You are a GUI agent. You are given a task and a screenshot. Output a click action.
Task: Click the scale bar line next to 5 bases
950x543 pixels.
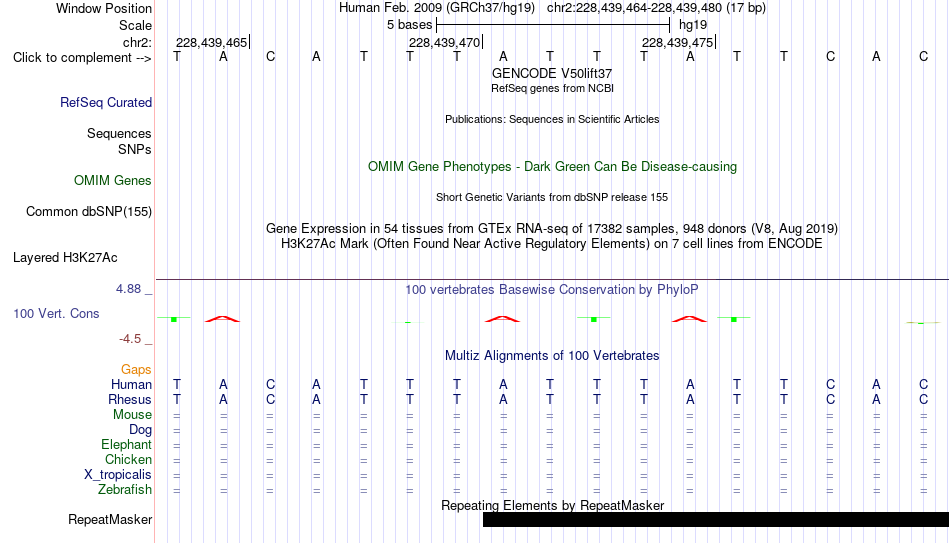(553, 25)
